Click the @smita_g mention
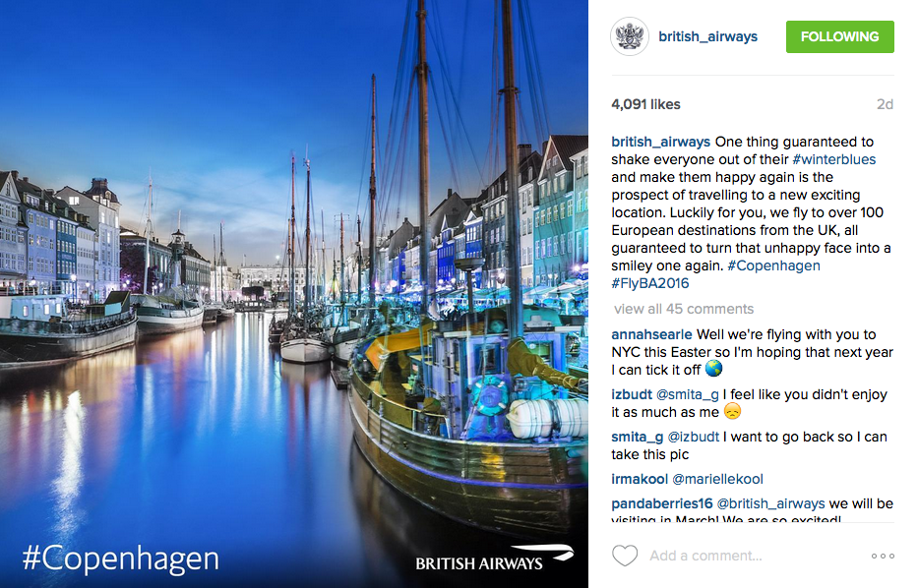The height and width of the screenshot is (588, 918). coord(688,395)
